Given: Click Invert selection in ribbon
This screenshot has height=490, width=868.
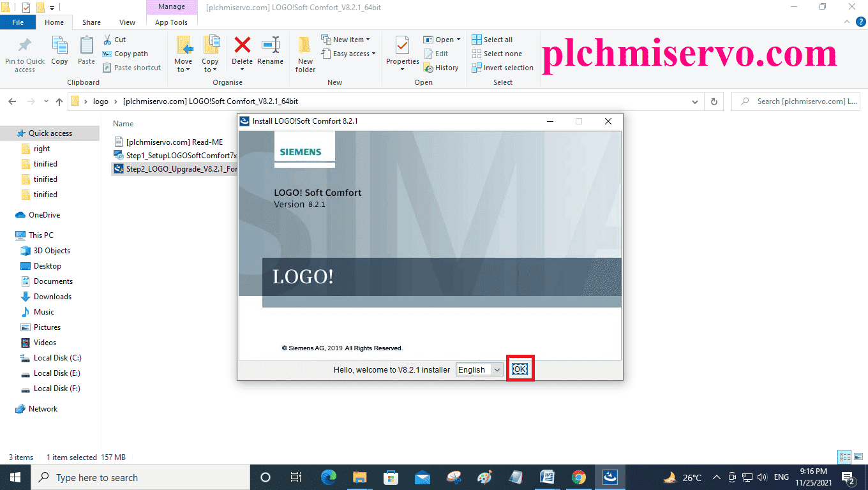Looking at the screenshot, I should click(x=502, y=68).
